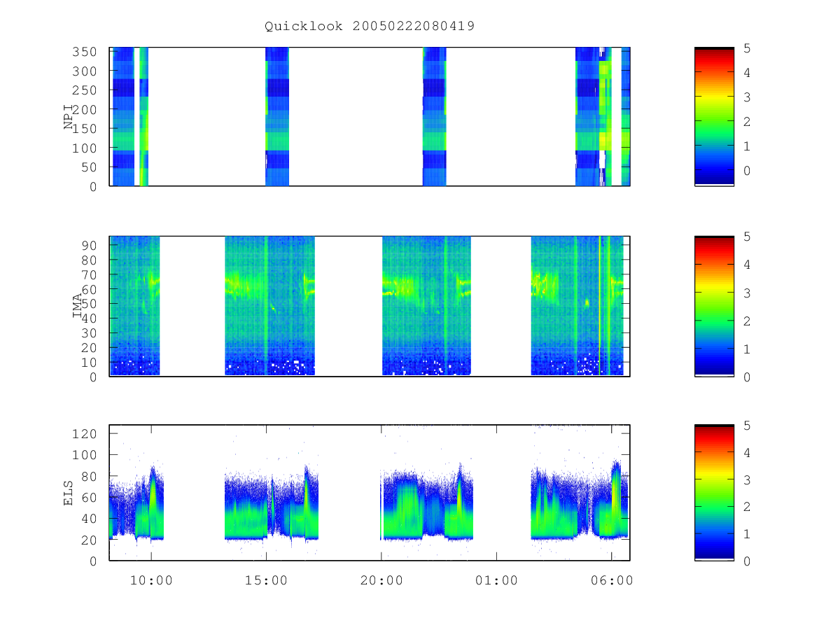Image resolution: width=840 pixels, height=630 pixels.
Task: Select the IMA y-axis label
Action: [x=78, y=306]
